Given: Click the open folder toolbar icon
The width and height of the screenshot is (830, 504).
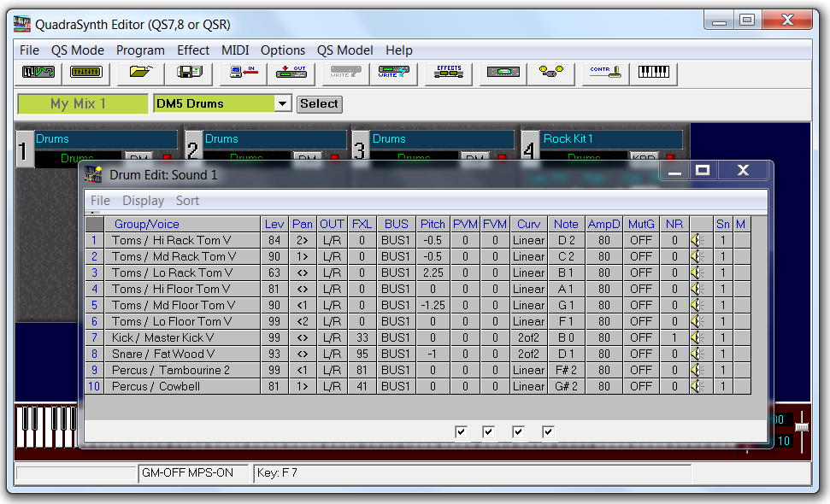Looking at the screenshot, I should click(x=139, y=73).
